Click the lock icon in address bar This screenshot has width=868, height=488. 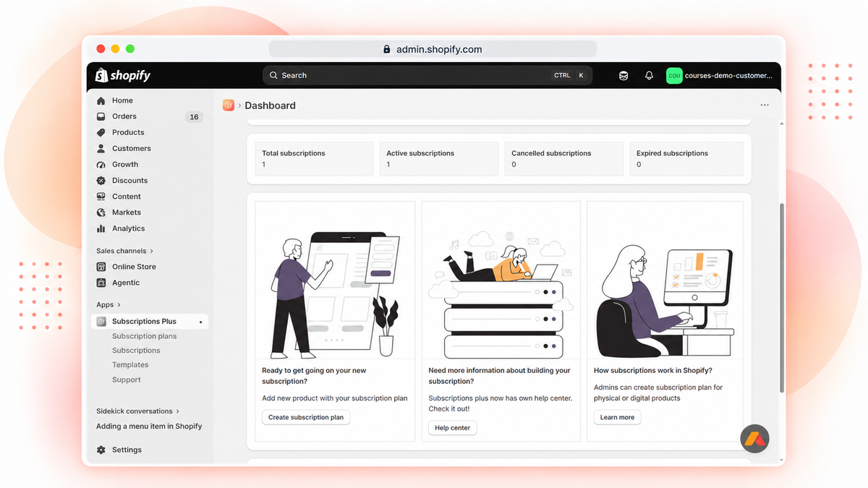click(387, 49)
